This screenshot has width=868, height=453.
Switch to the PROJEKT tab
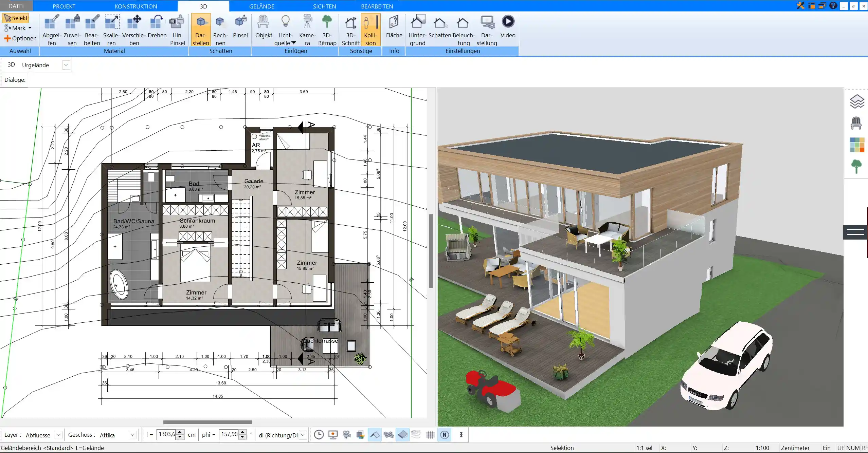click(x=64, y=6)
